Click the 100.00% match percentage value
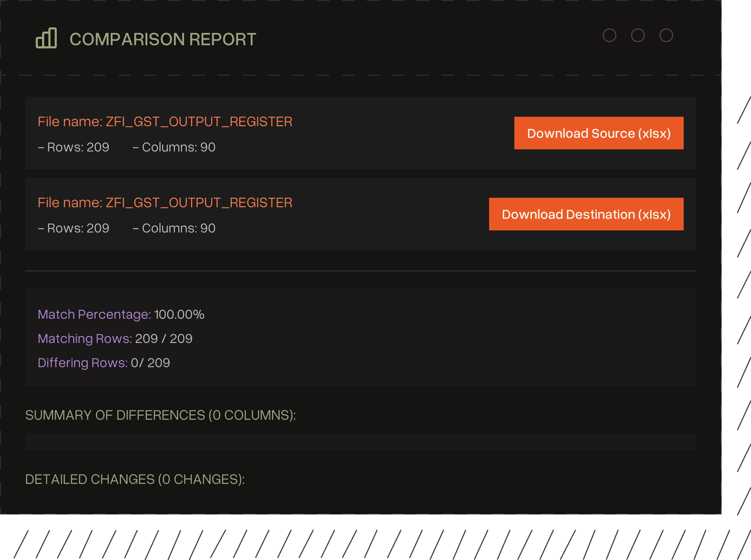The height and width of the screenshot is (560, 751). [179, 315]
